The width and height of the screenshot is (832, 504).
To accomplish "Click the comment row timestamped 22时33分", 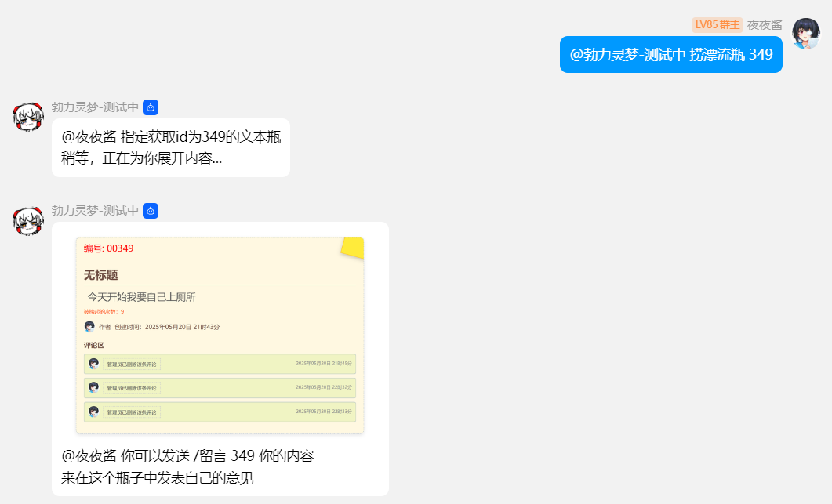I will [x=220, y=412].
